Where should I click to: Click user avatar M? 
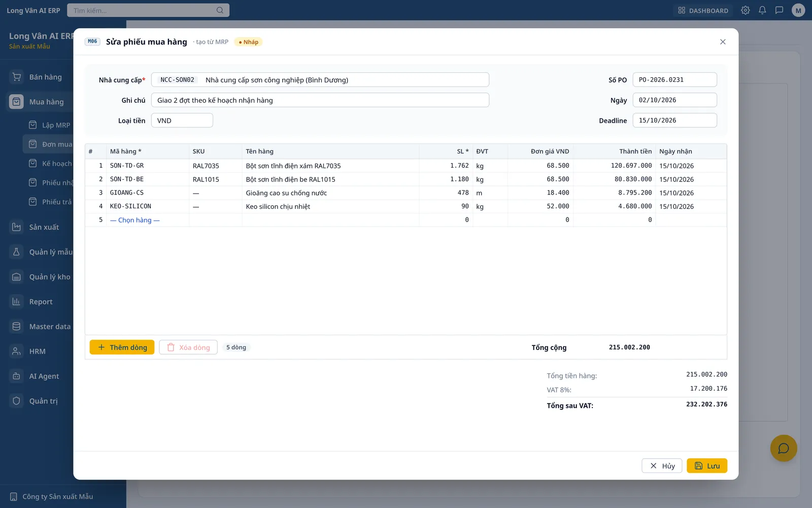coord(798,10)
